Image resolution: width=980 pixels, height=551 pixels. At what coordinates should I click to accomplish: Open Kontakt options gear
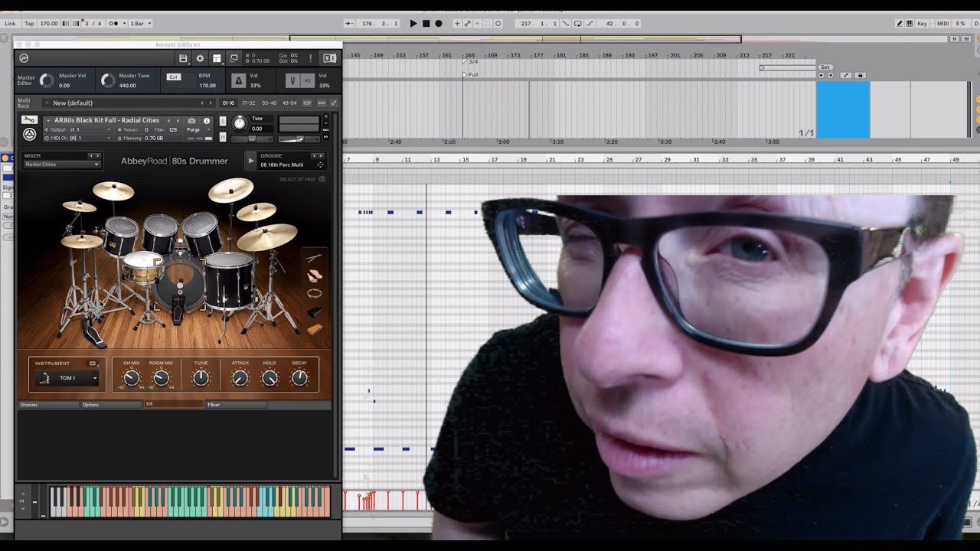[200, 58]
